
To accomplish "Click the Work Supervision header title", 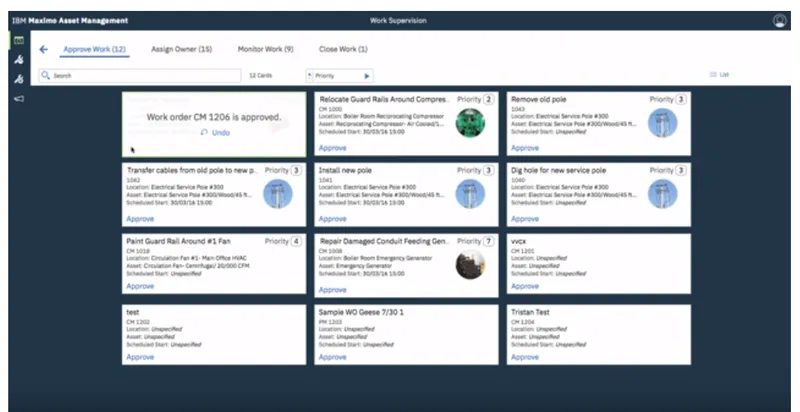I will tap(398, 20).
